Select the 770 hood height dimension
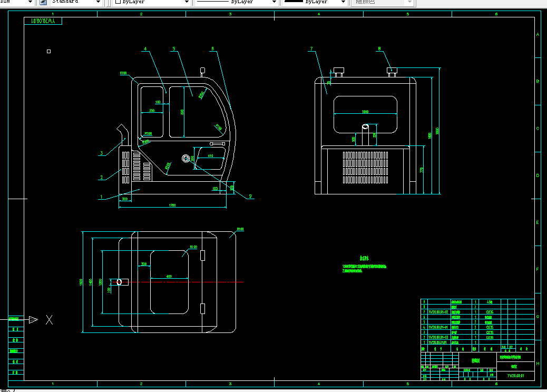547x392 pixels. [422, 170]
